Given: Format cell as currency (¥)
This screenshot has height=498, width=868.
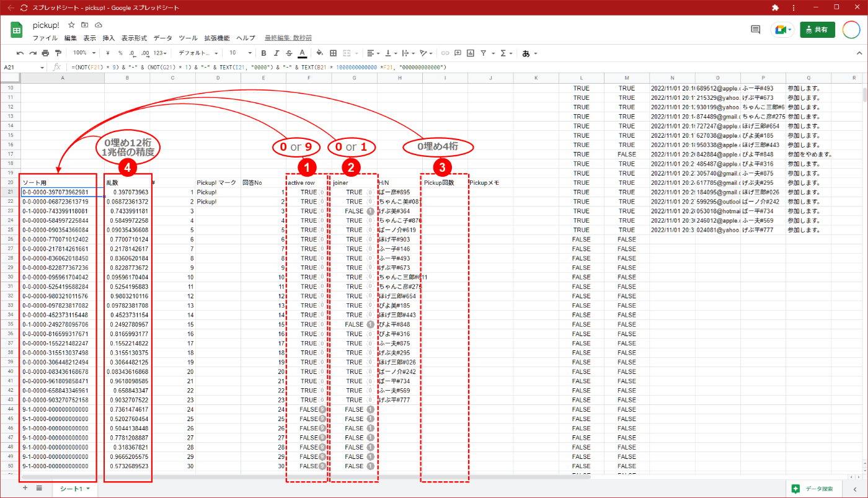Looking at the screenshot, I should (108, 53).
